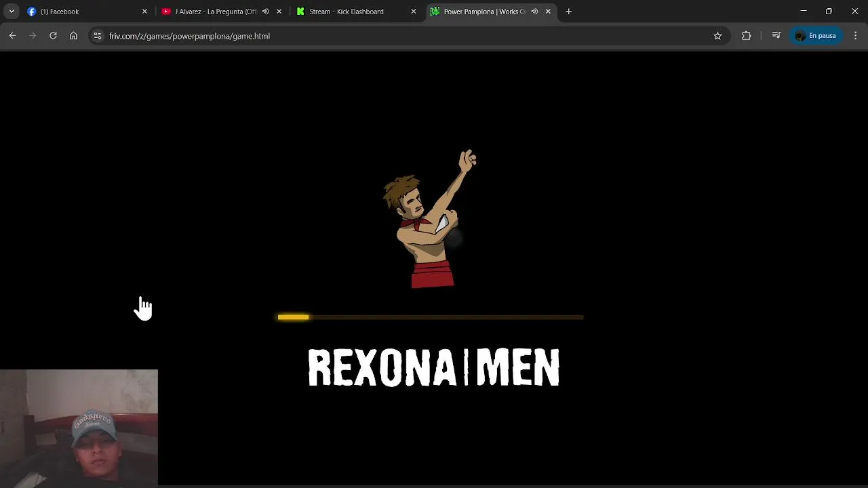Close the Facebook tab

[x=144, y=12]
